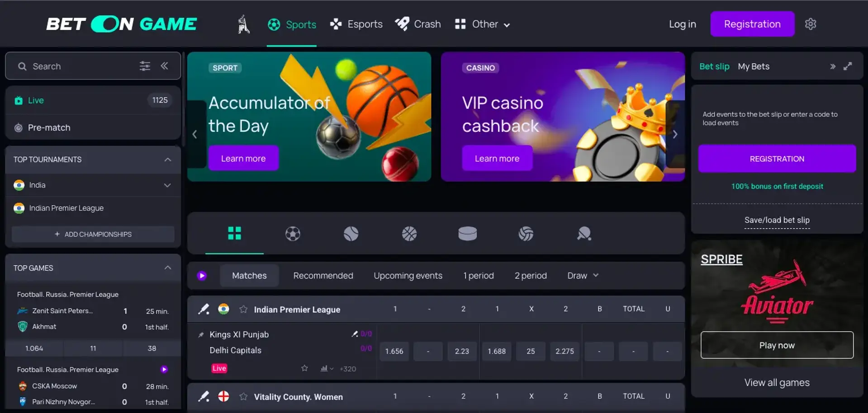Open the Other menu dropdown
Image resolution: width=868 pixels, height=413 pixels.
[x=483, y=24]
